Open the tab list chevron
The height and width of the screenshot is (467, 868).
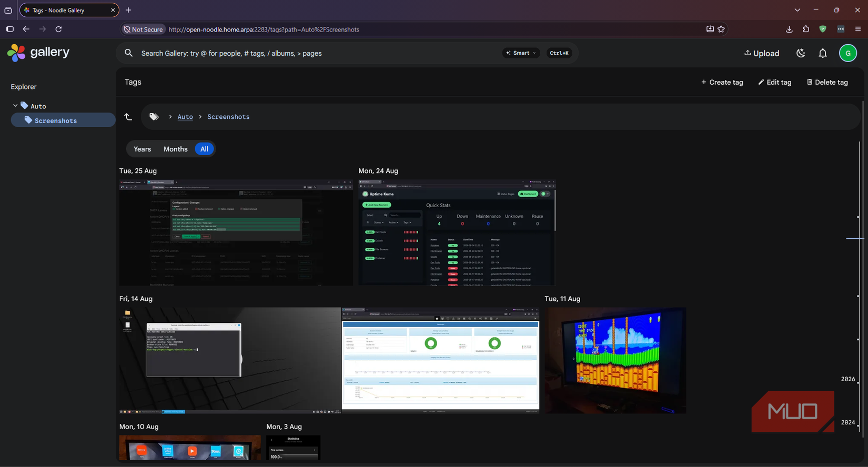pos(798,10)
